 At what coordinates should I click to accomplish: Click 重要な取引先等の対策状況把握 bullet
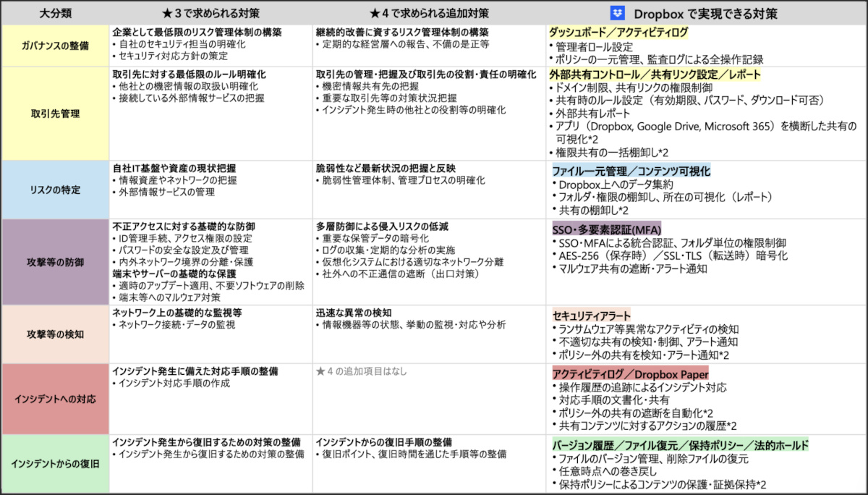click(386, 98)
